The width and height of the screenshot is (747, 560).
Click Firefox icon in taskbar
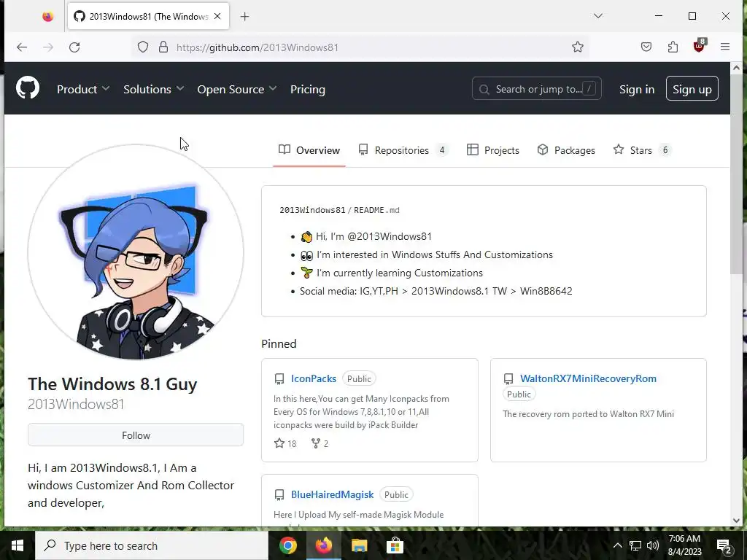323,545
